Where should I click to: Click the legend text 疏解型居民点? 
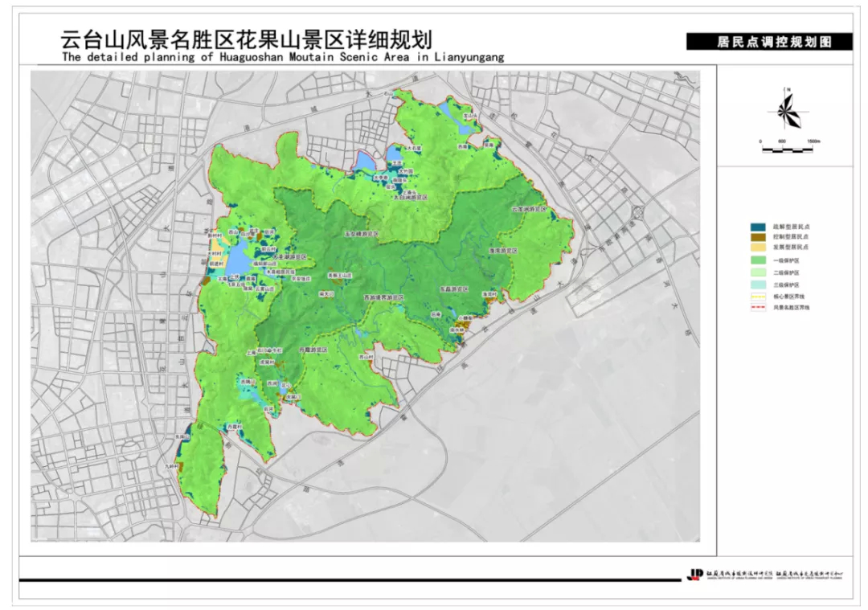[790, 227]
